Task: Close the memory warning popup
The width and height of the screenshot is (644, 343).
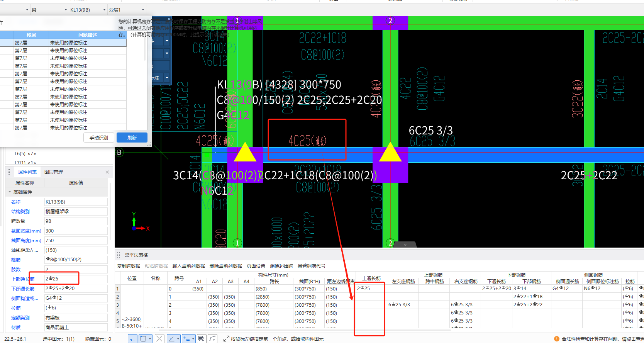Action: 169,19
